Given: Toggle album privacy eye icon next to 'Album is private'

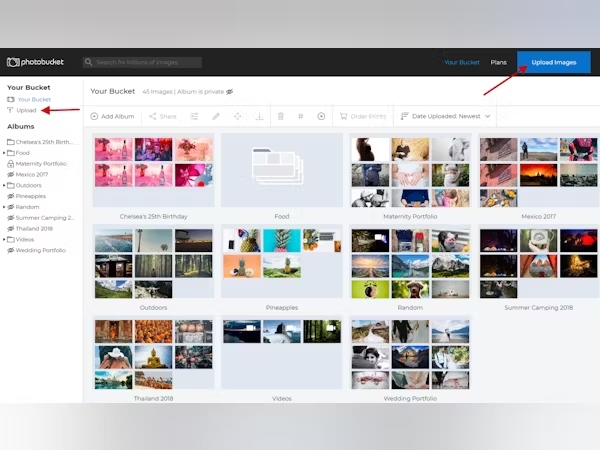Looking at the screenshot, I should coord(229,91).
